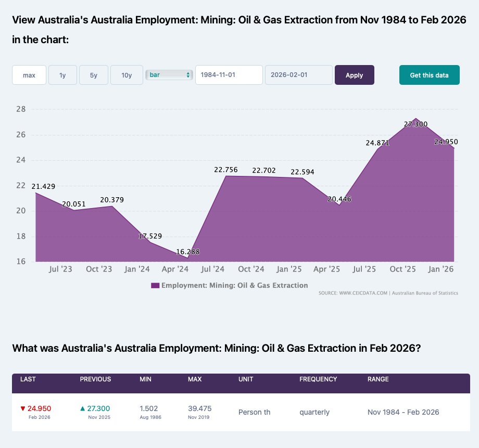479x448 pixels.
Task: Click the legend label Employment: Mining: Oil & Gas Extraction
Action: pyautogui.click(x=235, y=285)
